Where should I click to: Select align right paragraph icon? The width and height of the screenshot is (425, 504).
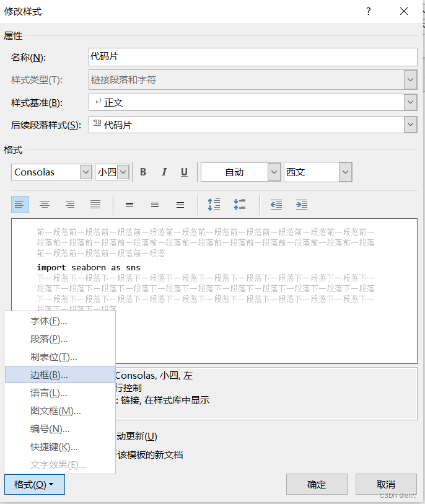click(70, 205)
